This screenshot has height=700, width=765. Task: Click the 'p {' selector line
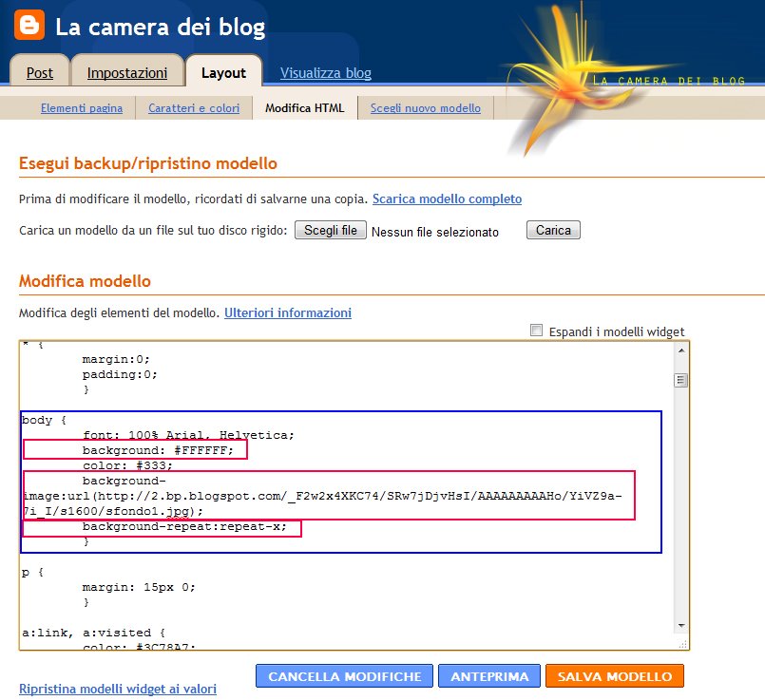tap(32, 572)
